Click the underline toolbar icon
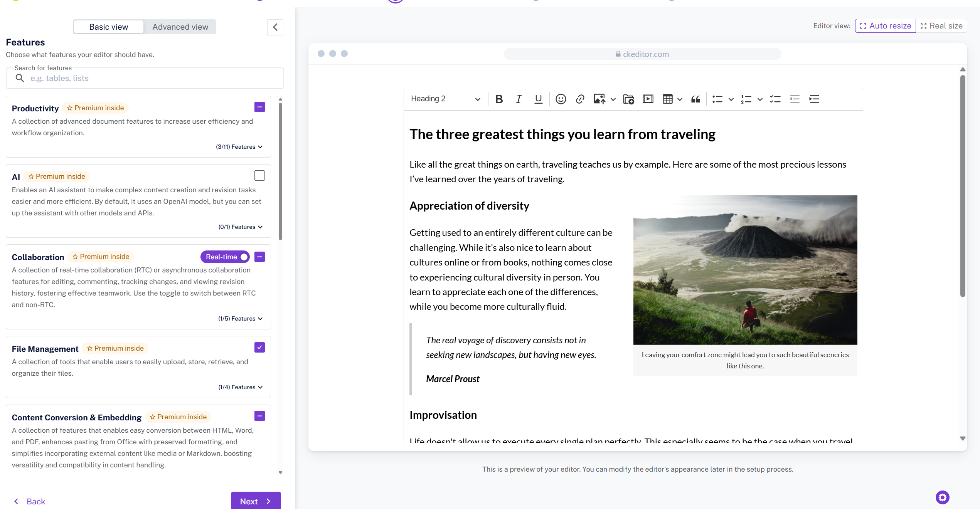Viewport: 980px width, 509px height. [x=538, y=99]
